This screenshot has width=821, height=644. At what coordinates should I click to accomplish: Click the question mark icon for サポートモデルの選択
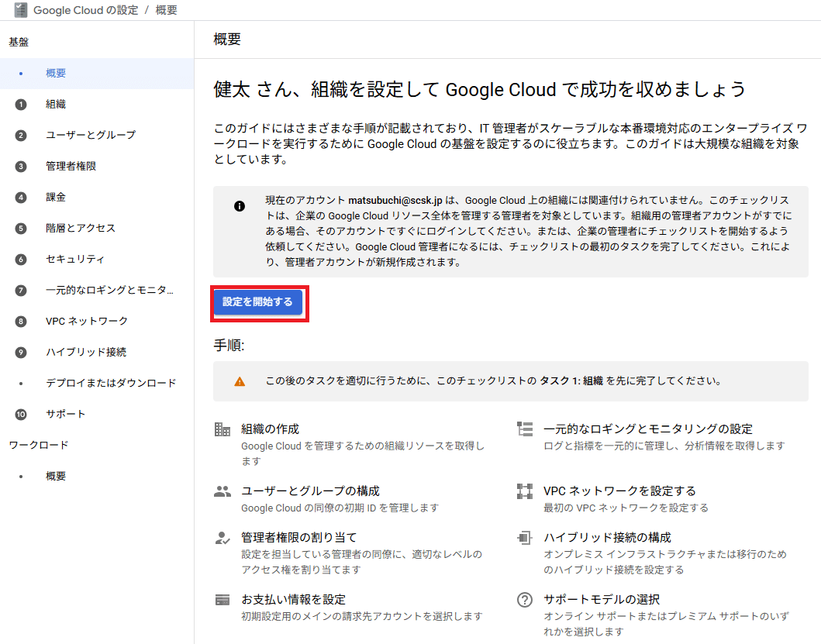525,600
